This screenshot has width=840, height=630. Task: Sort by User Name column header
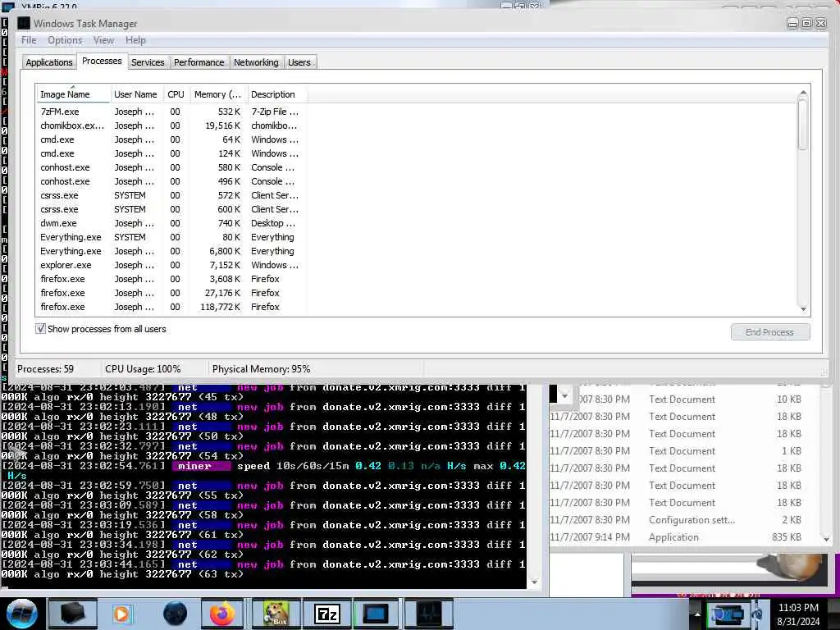135,94
